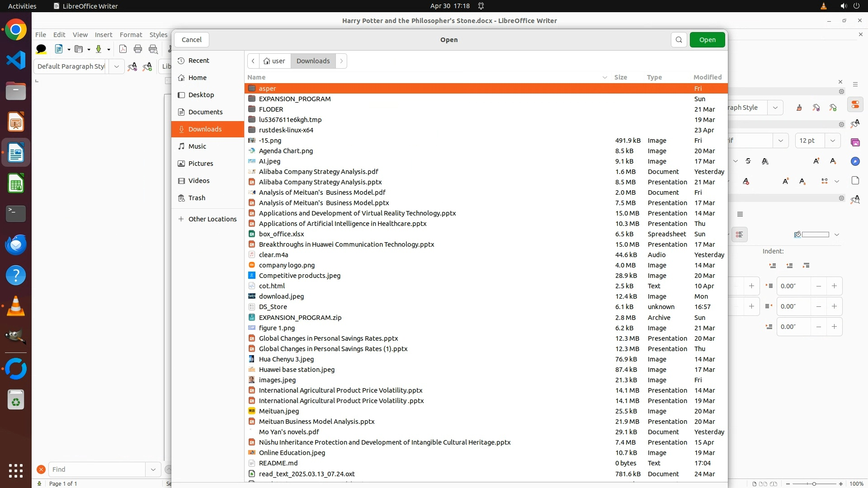This screenshot has width=868, height=488.
Task: Select the box_office.xlsx file
Action: pyautogui.click(x=281, y=234)
